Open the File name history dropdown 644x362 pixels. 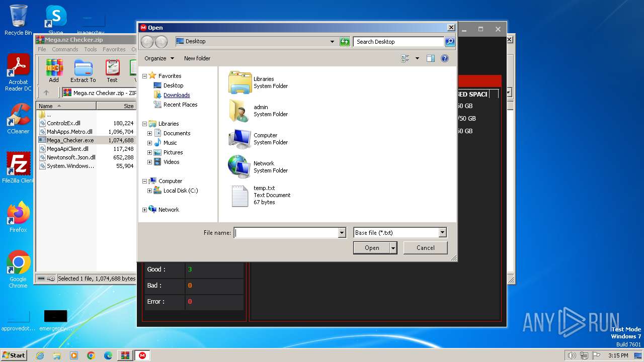click(342, 233)
